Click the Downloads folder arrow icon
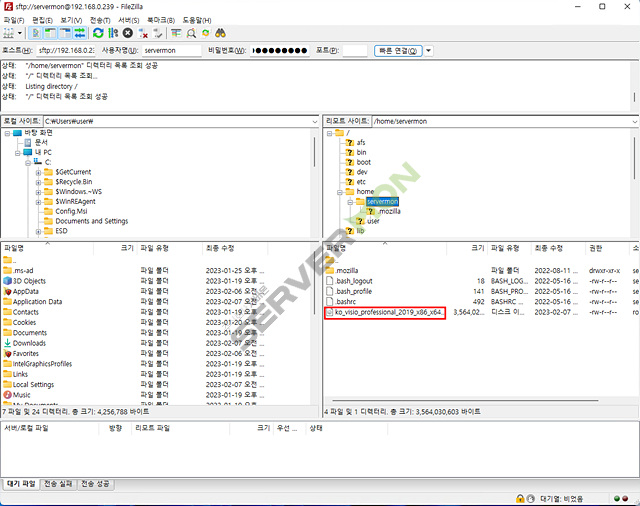Image resolution: width=640 pixels, height=506 pixels. 7,343
